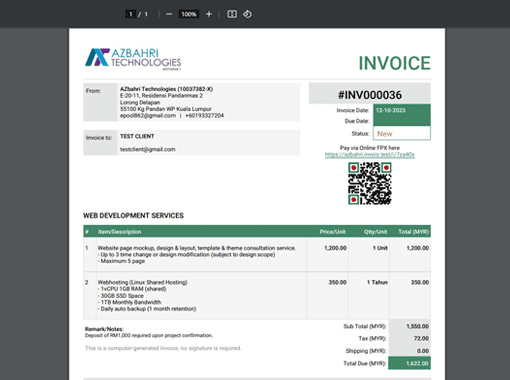510x380 pixels.
Task: Select the invoice date 12-10-2023
Action: point(391,110)
